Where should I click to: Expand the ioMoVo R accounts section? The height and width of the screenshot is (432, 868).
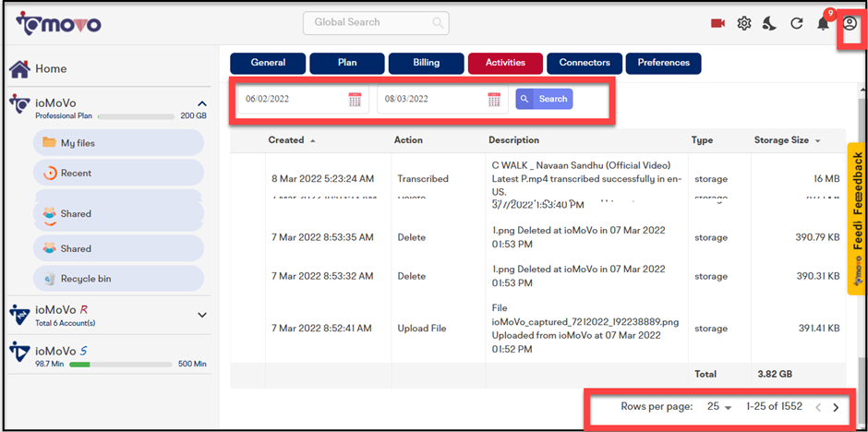[x=202, y=315]
